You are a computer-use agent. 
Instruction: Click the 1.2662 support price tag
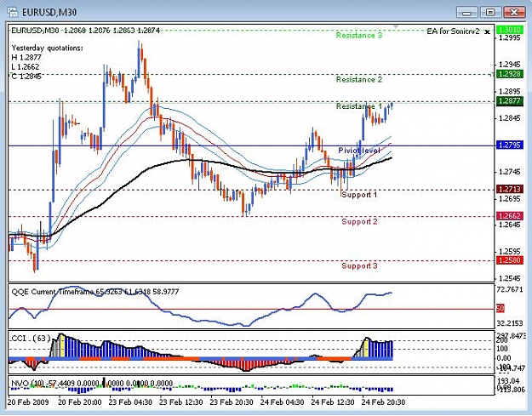point(510,216)
